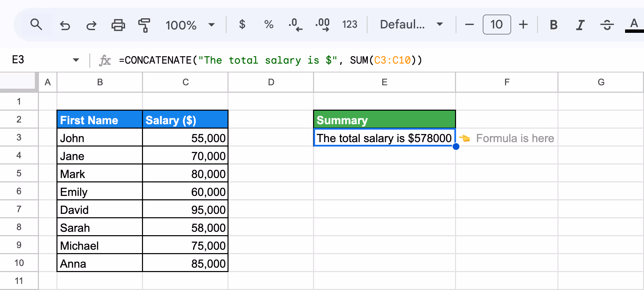The width and height of the screenshot is (644, 290).
Task: Undo the last action
Action: 65,25
